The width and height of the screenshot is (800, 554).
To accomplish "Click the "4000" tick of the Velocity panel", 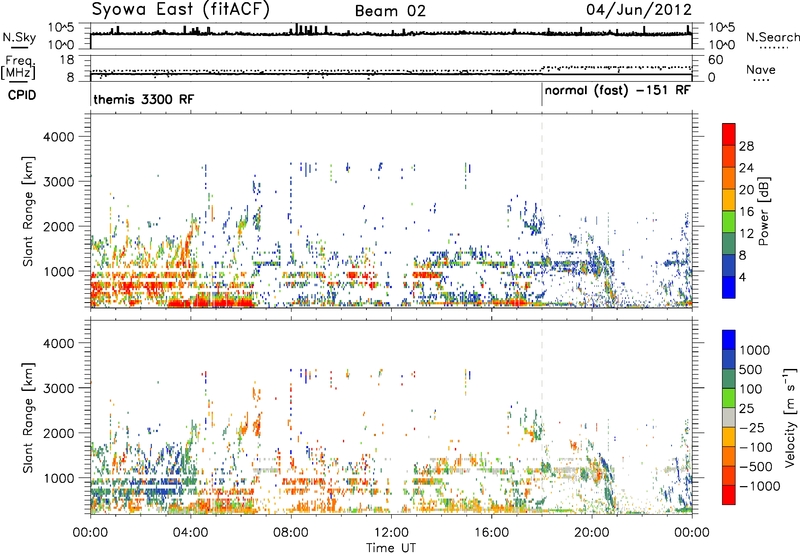I will [59, 343].
